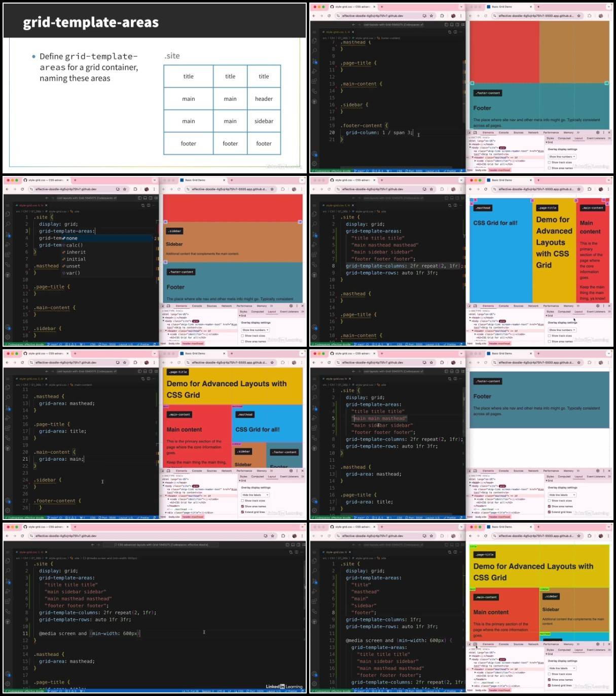
Task: Click profile avatar in the full-width @media editor frame
Action: click(x=294, y=536)
